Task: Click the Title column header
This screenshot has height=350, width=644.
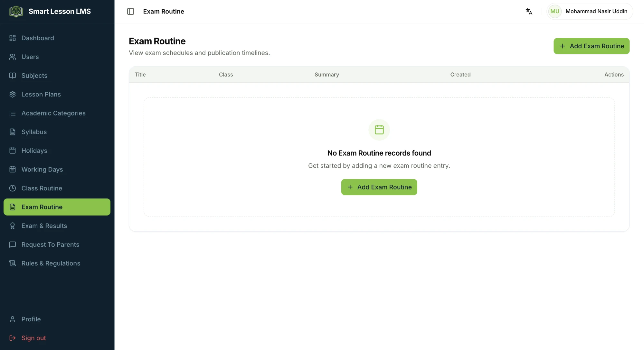Action: 140,75
